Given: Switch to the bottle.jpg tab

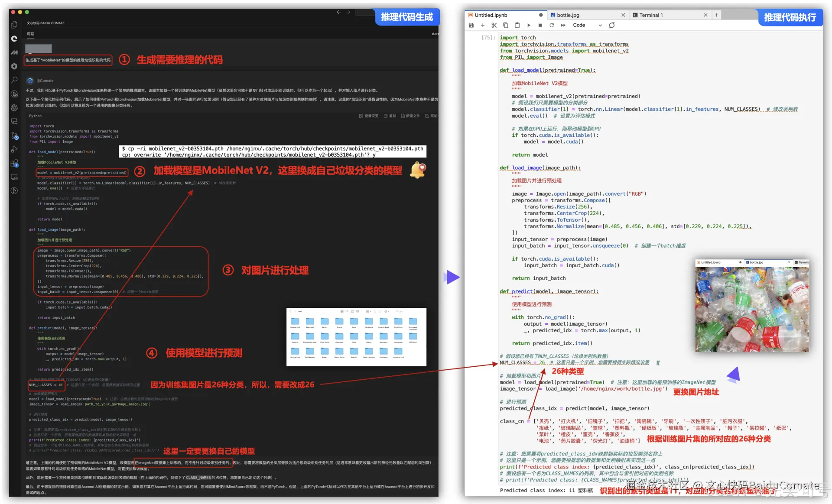Looking at the screenshot, I should (568, 15).
